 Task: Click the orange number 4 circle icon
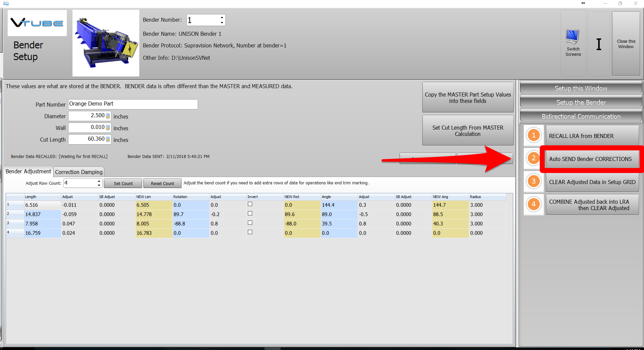533,204
